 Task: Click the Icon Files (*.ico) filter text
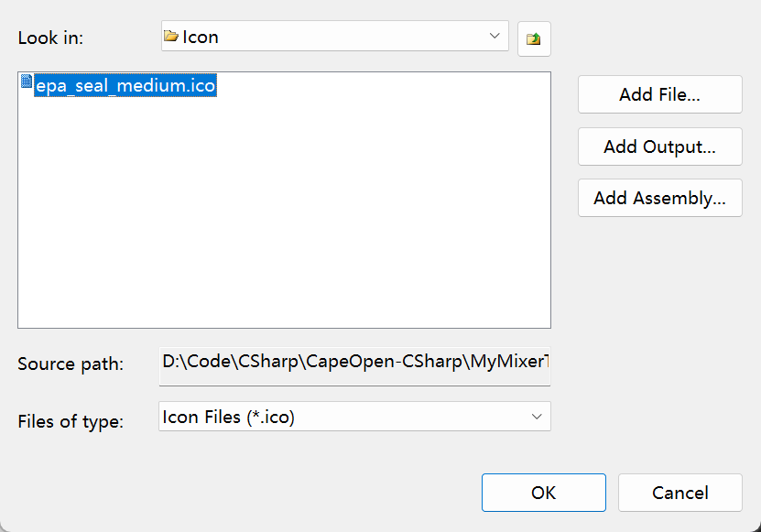click(229, 417)
